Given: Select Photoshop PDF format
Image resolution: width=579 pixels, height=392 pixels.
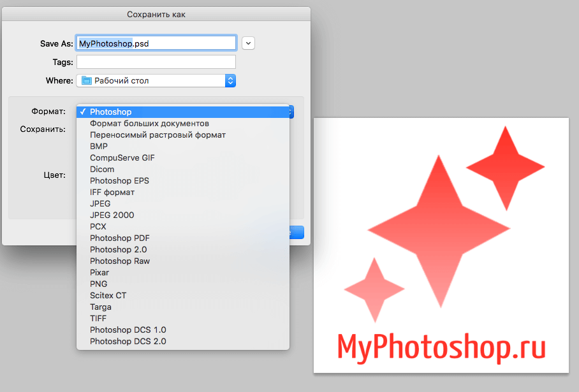Looking at the screenshot, I should [x=120, y=238].
